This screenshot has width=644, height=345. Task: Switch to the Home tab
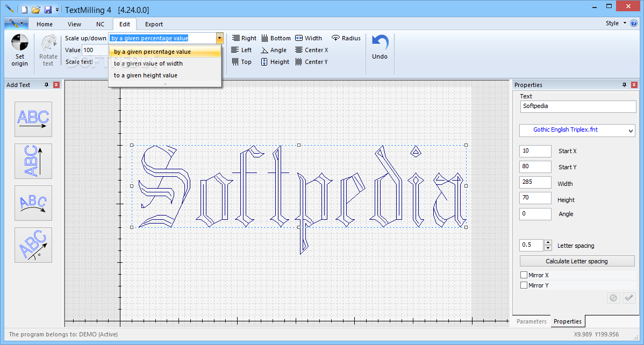(45, 24)
